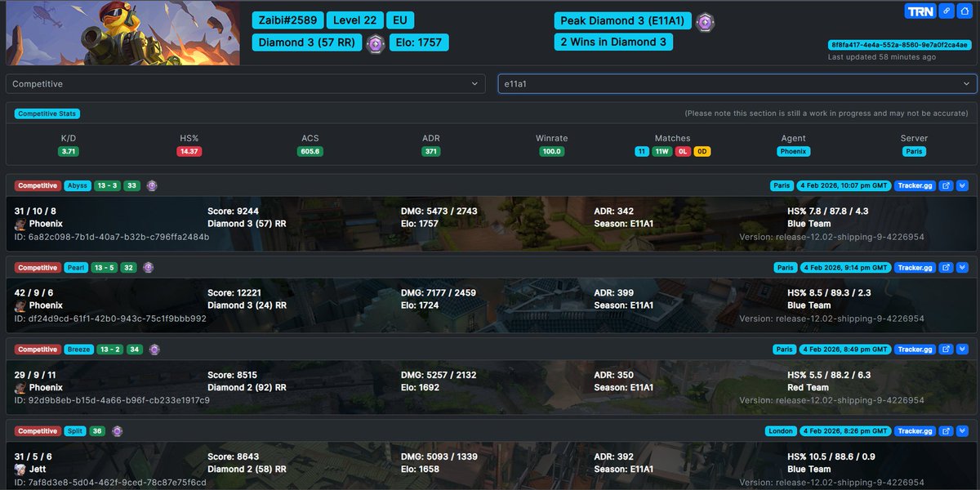Click Jett agent portrait in Split match

20,470
